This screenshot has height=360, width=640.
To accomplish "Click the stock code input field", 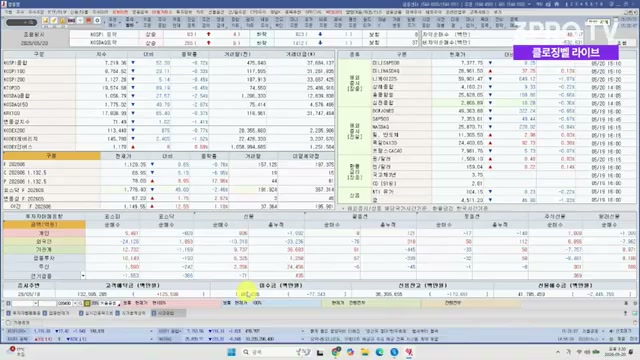I will (x=64, y=303).
